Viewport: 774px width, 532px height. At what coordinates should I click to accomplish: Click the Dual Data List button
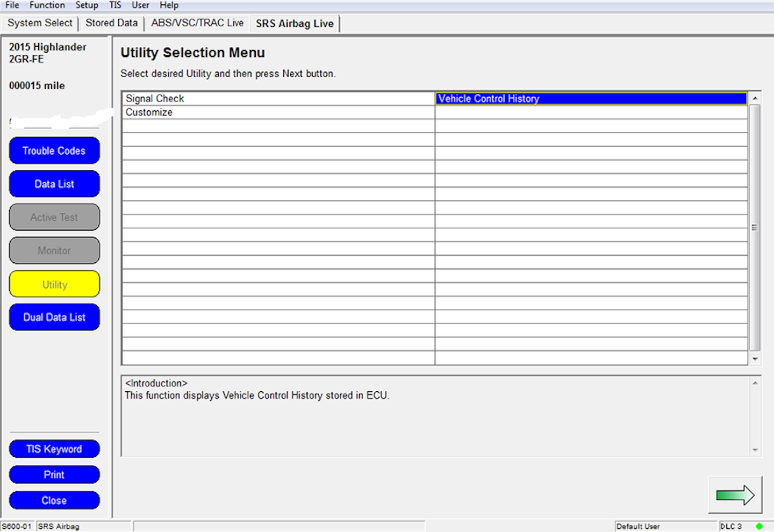click(54, 318)
